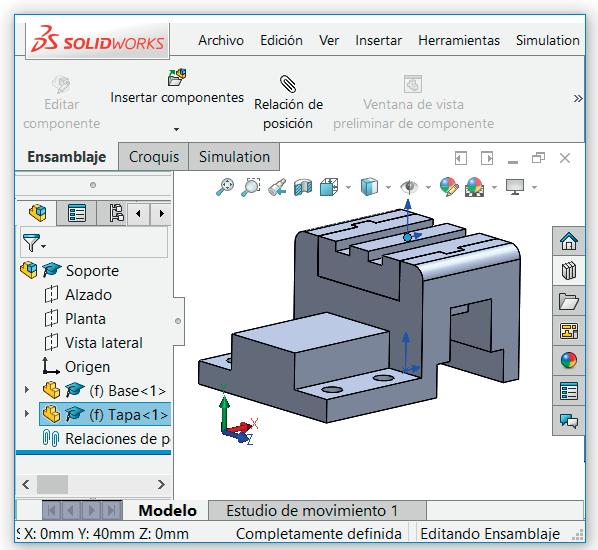Select the Vista lateral plane in tree
This screenshot has height=550, width=598.
pos(104,343)
